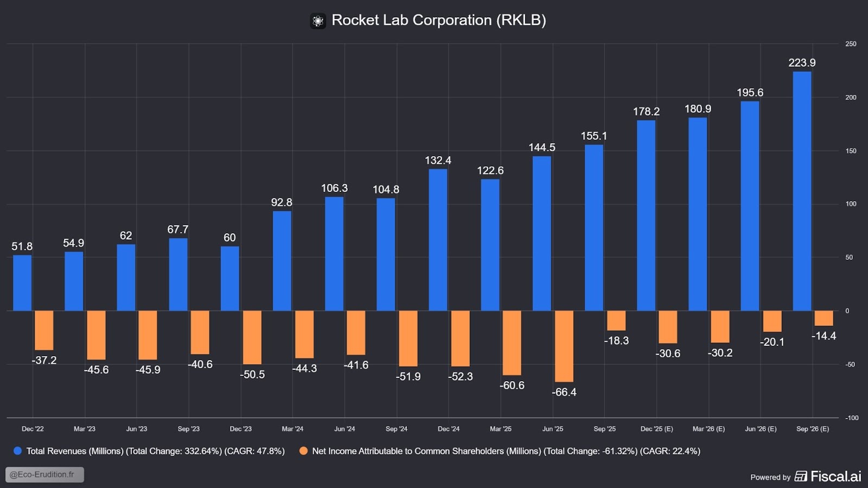Click the 'Powered by' text

(770, 477)
